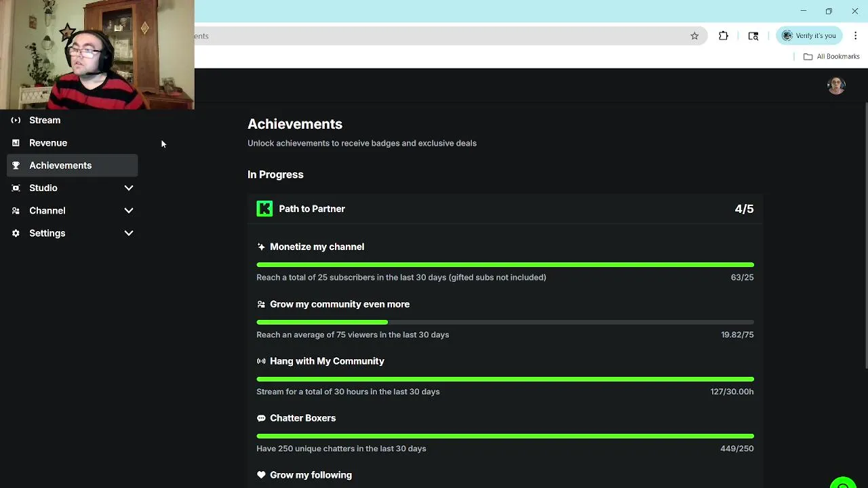Expand the Studio submenu chevron
The width and height of the screenshot is (868, 488).
(x=129, y=188)
